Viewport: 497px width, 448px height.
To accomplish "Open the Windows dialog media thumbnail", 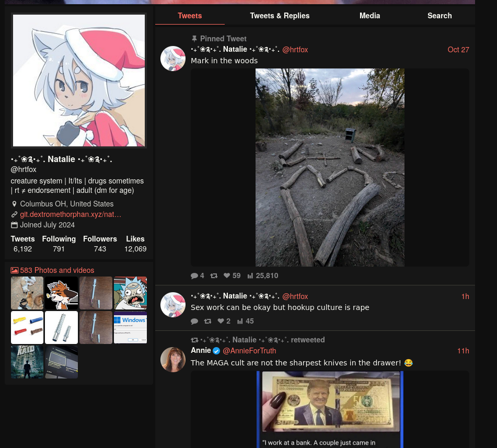I will click(x=130, y=327).
